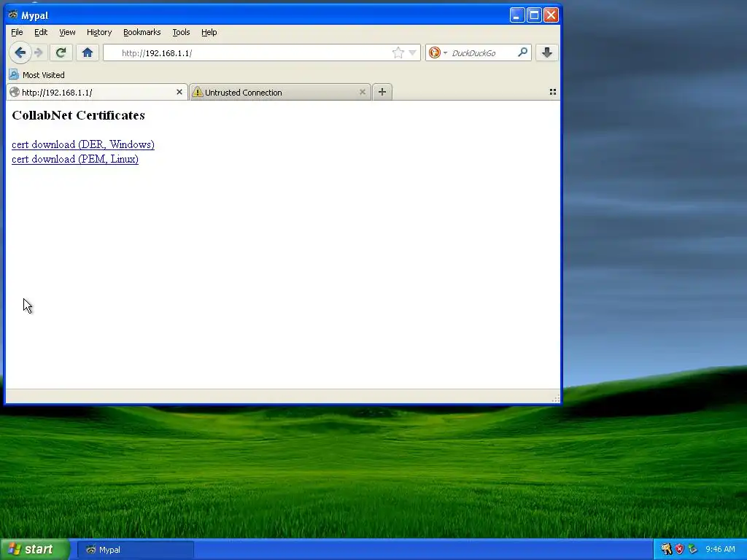747x560 pixels.
Task: Click the CollabNet Certificates heading
Action: [x=79, y=115]
